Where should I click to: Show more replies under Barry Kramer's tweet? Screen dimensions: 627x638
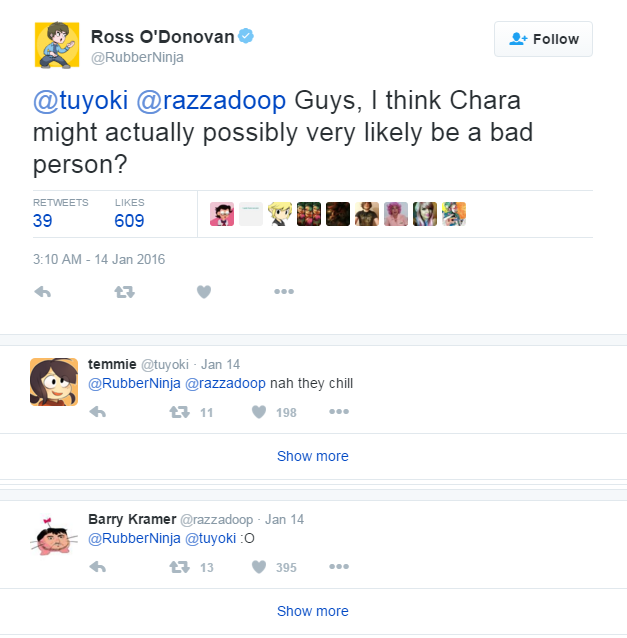tap(313, 611)
